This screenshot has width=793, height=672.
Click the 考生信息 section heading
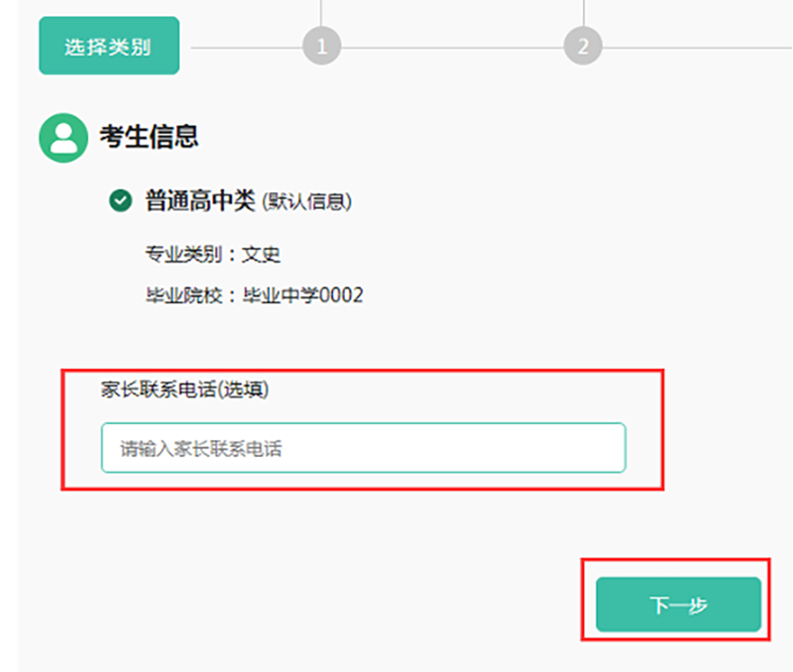(x=150, y=137)
